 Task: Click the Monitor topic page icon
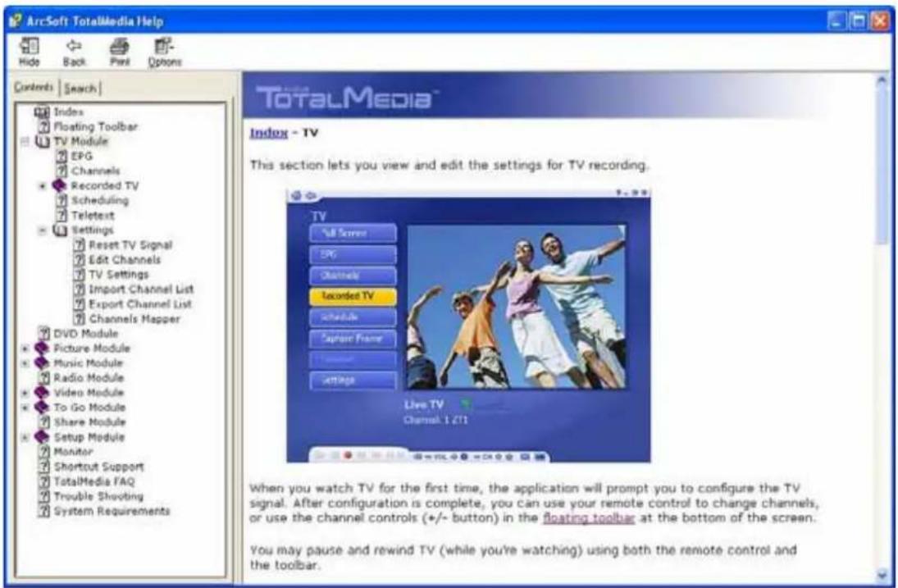click(x=43, y=452)
